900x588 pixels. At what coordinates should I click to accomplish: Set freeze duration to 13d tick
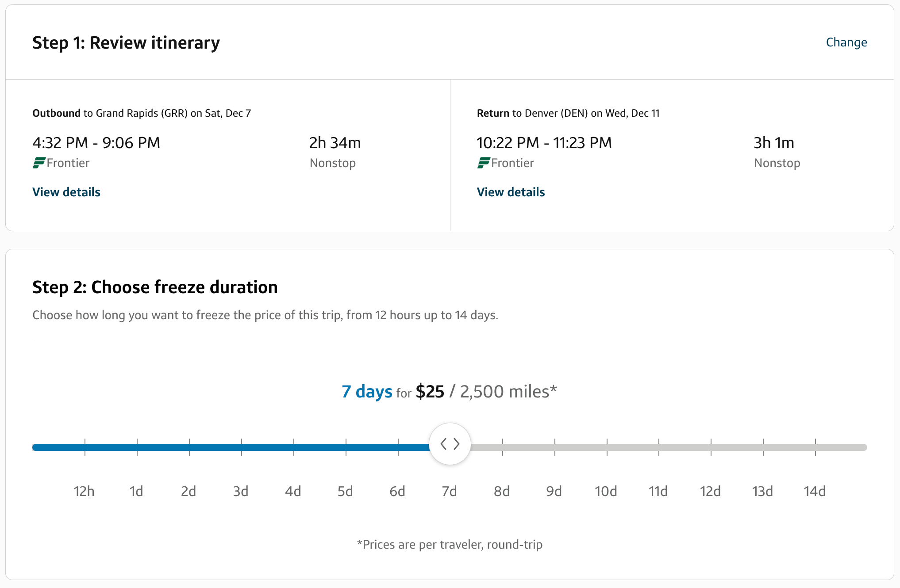tap(763, 447)
